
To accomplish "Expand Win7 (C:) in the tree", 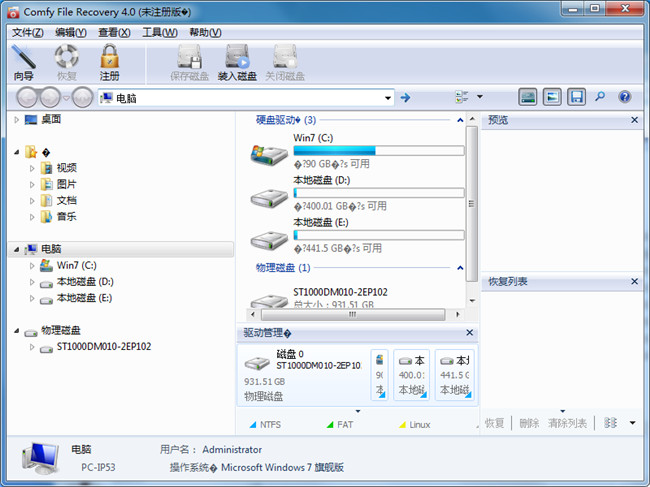I will click(32, 266).
